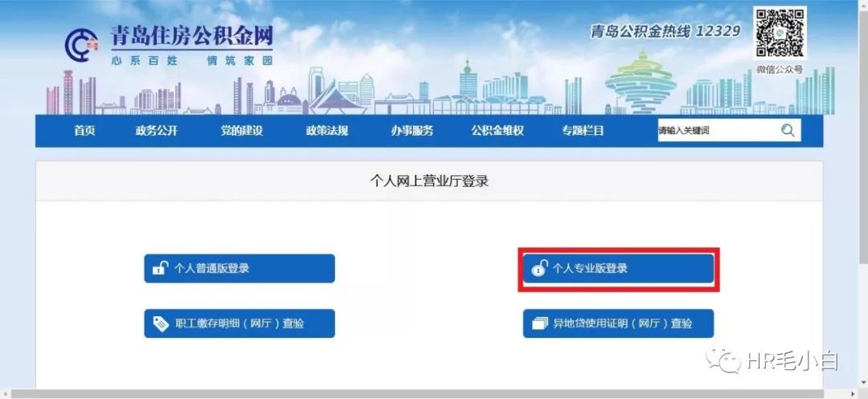Image resolution: width=868 pixels, height=399 pixels.
Task: Select 党的建设 in navigation bar
Action: click(241, 131)
